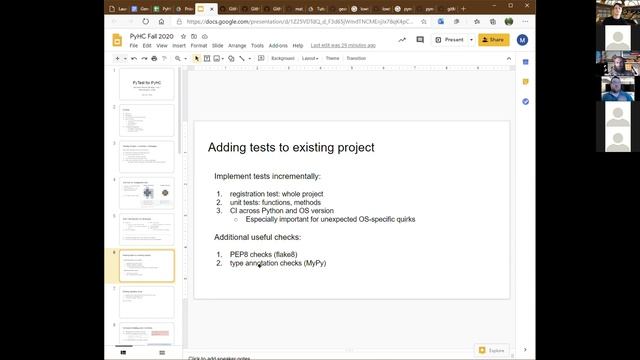This screenshot has height=360, width=640.
Task: Select slide 7 thumbnail
Action: (x=147, y=302)
